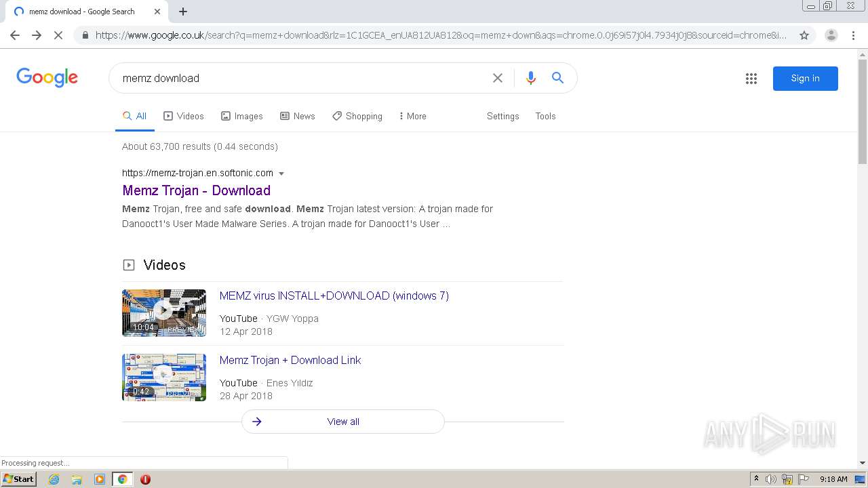Close the memz download tab
The image size is (868, 488).
157,12
